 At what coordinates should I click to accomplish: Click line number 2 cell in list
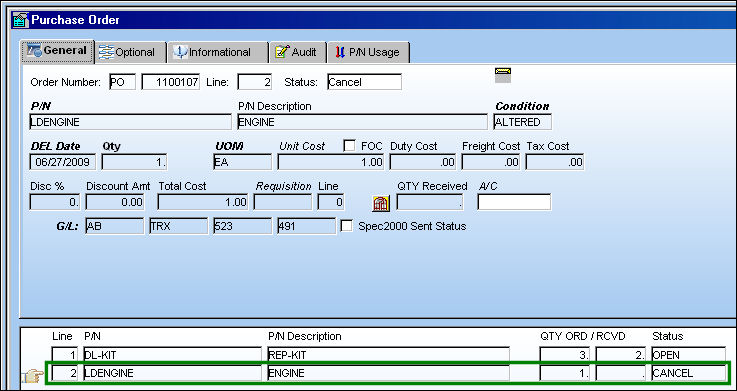(x=65, y=374)
